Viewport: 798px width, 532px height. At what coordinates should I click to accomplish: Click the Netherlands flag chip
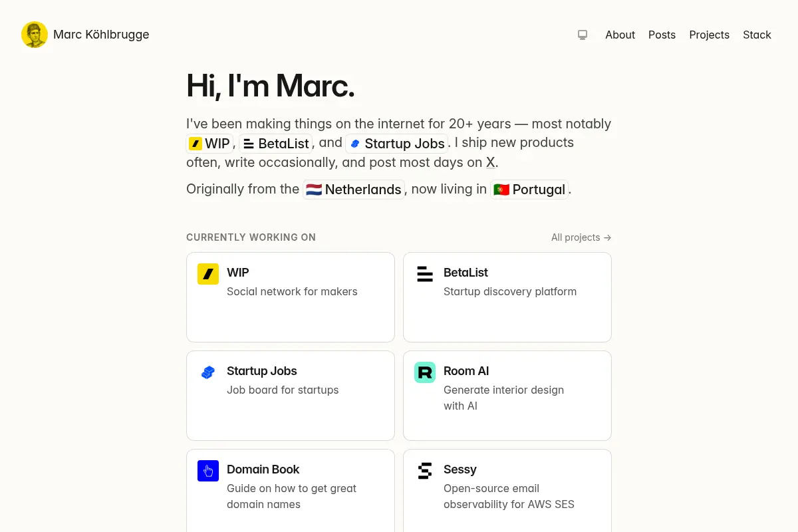coord(354,190)
